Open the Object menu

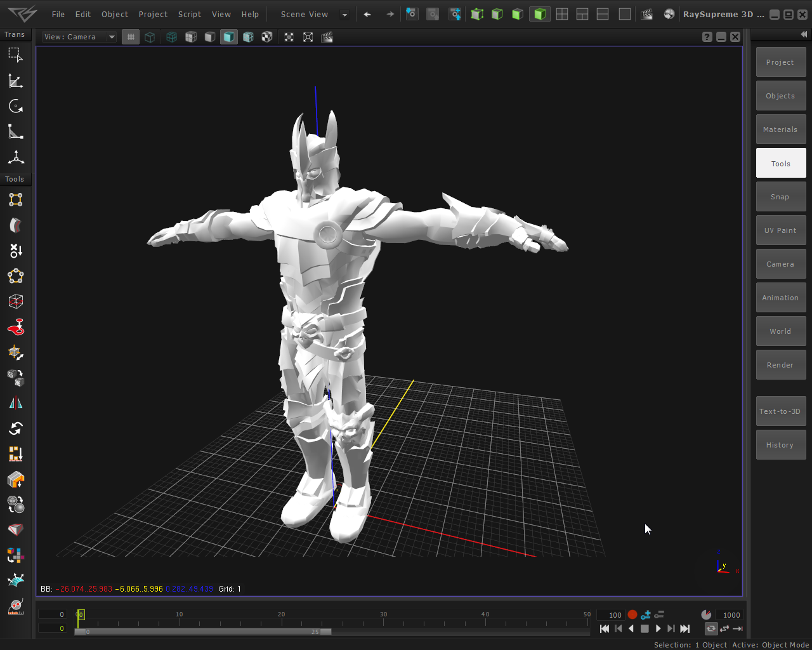[115, 14]
